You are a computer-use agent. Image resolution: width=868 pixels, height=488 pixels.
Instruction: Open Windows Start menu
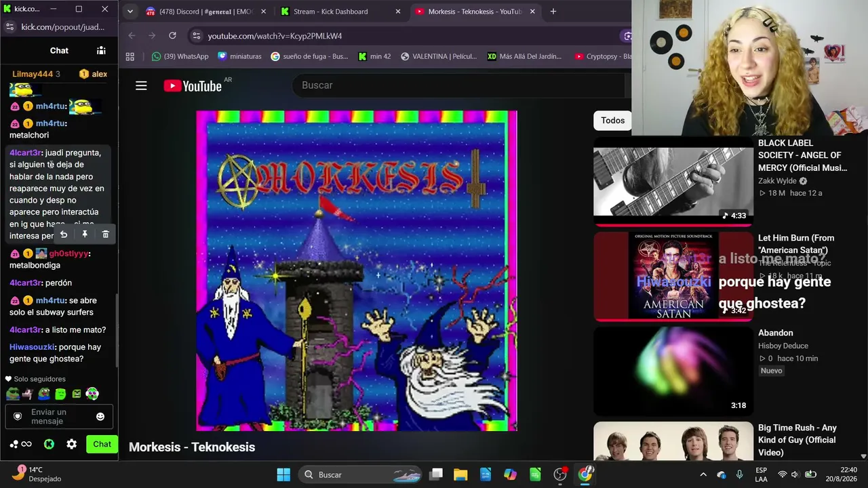pos(283,474)
